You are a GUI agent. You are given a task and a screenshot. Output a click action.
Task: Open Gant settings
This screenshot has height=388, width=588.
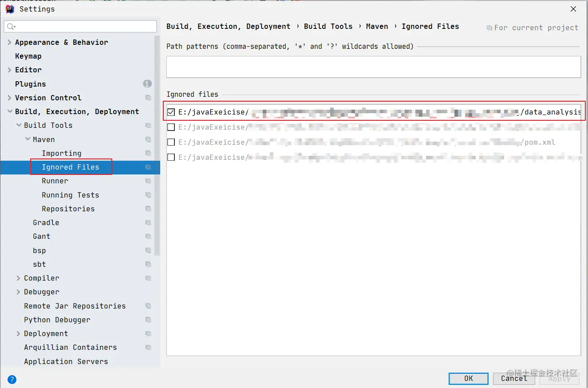click(x=42, y=236)
